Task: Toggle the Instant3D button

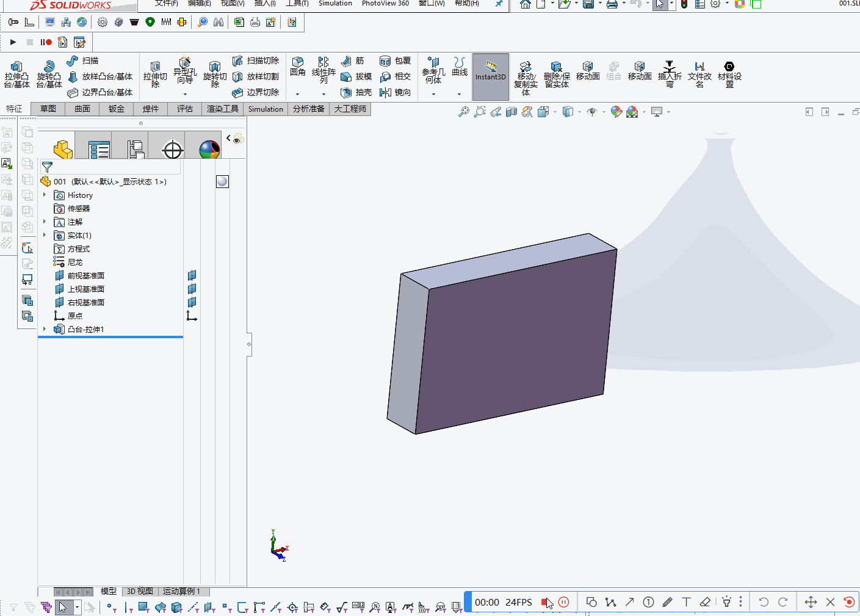Action: click(x=491, y=77)
